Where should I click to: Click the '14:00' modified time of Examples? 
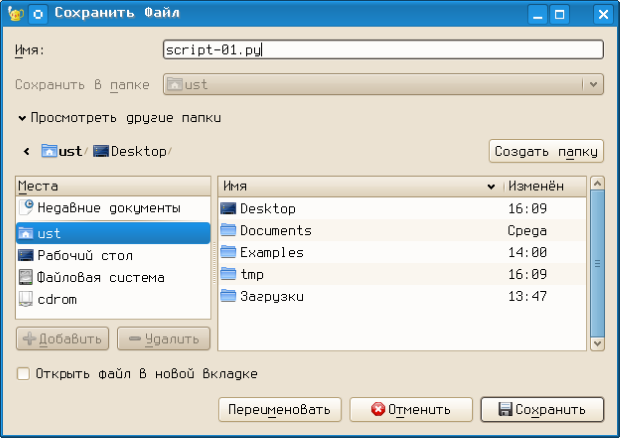(x=527, y=252)
